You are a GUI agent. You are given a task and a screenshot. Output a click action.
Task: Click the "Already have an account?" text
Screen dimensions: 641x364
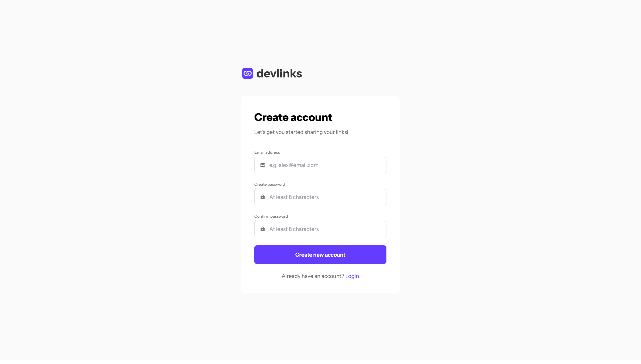(x=313, y=276)
